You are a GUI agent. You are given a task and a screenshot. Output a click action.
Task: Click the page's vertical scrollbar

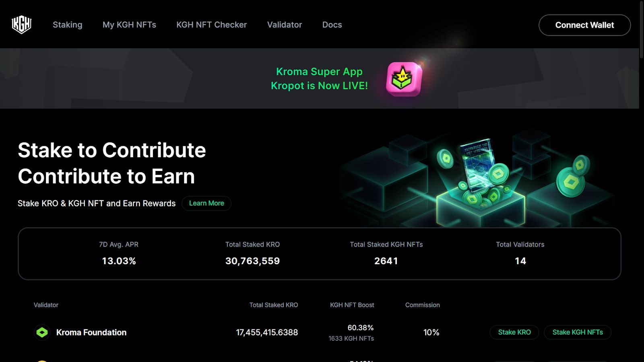coord(642,30)
